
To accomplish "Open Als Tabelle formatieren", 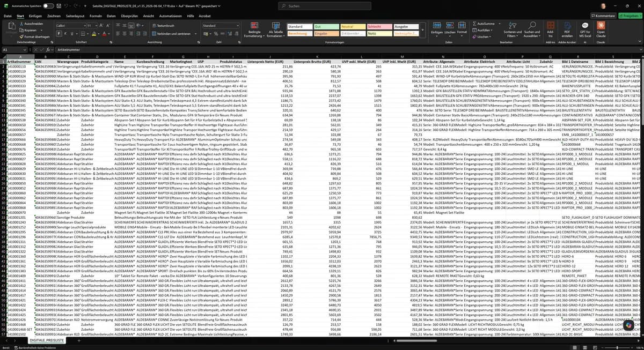I will 275,30.
